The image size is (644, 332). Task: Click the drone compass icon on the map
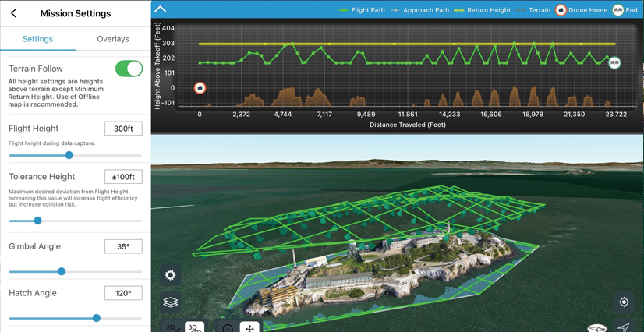coord(596,328)
